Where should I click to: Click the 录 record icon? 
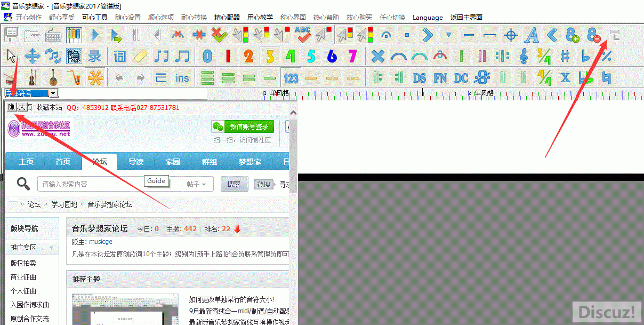pos(95,56)
